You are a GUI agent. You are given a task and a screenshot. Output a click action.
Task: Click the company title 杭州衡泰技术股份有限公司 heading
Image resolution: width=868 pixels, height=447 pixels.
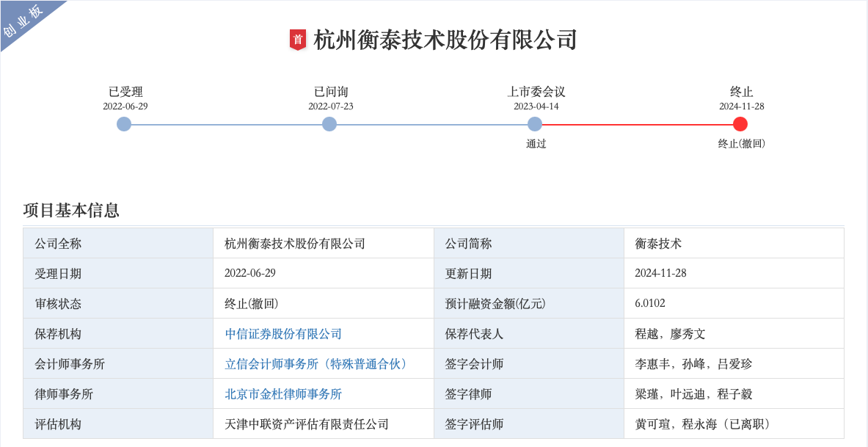pos(445,40)
